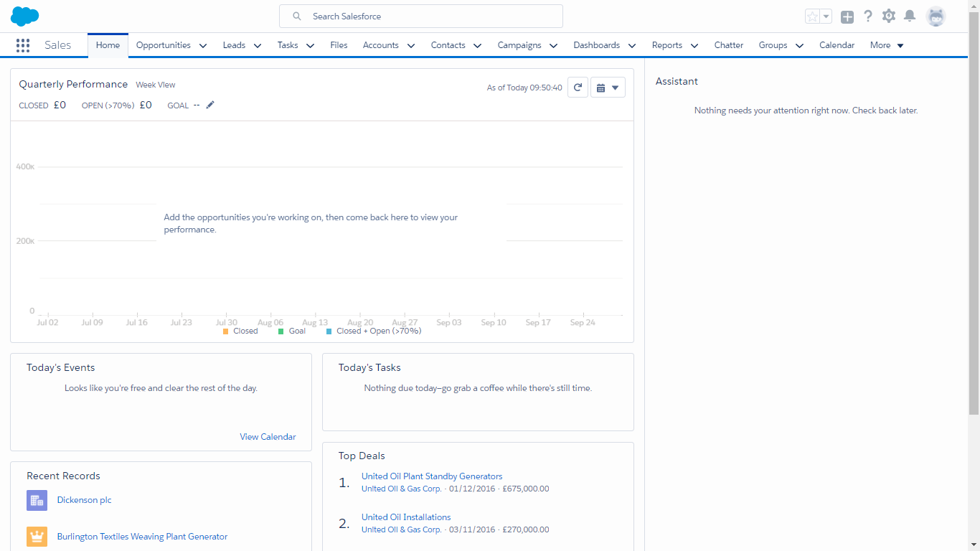This screenshot has width=980, height=551.
Task: Refresh the Quarterly Performance chart
Action: (578, 88)
